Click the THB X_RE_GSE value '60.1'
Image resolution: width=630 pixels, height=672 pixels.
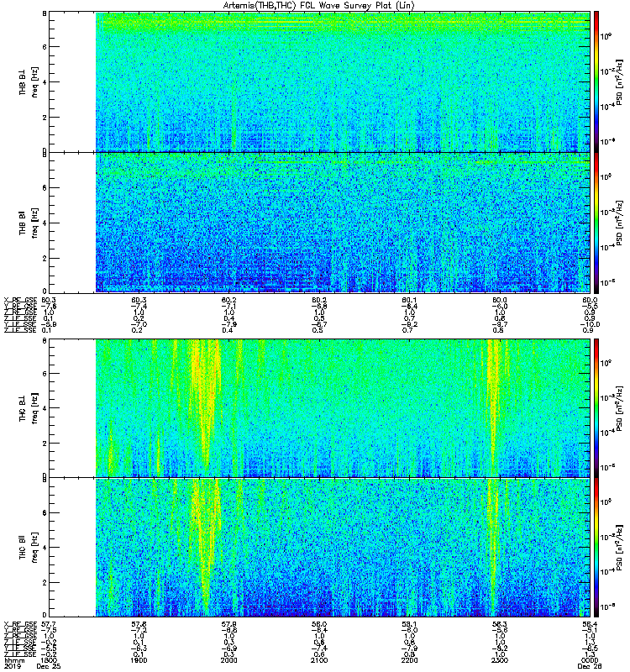click(x=409, y=300)
